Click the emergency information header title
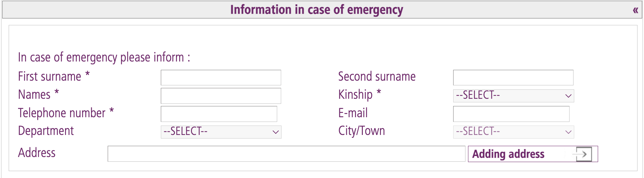This screenshot has width=644, height=178. (x=317, y=10)
